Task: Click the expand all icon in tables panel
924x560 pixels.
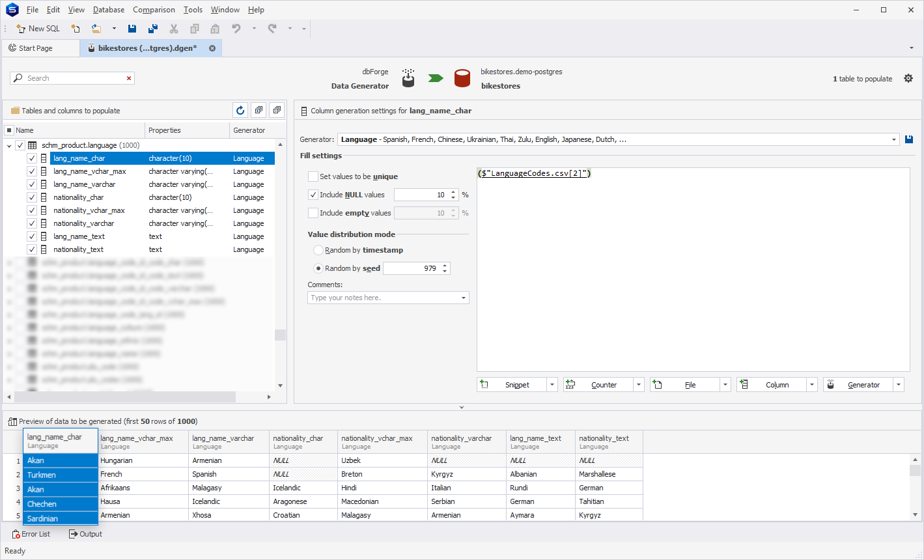Action: (x=259, y=111)
